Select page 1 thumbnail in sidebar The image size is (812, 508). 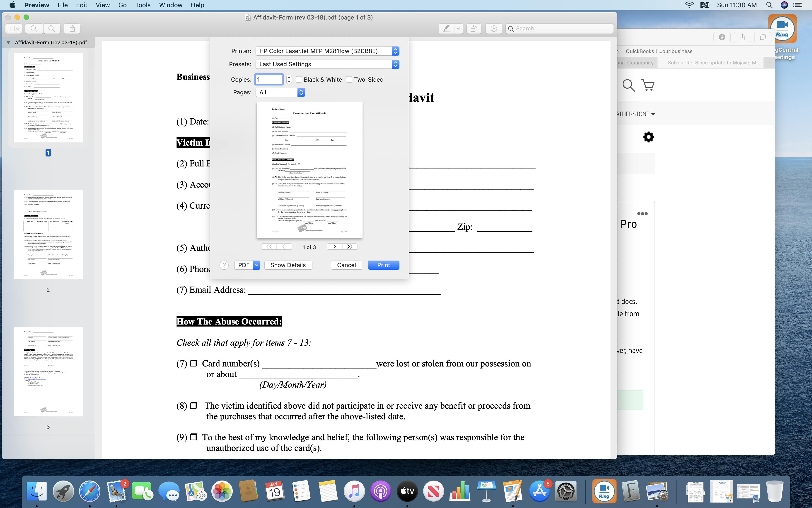coord(48,98)
